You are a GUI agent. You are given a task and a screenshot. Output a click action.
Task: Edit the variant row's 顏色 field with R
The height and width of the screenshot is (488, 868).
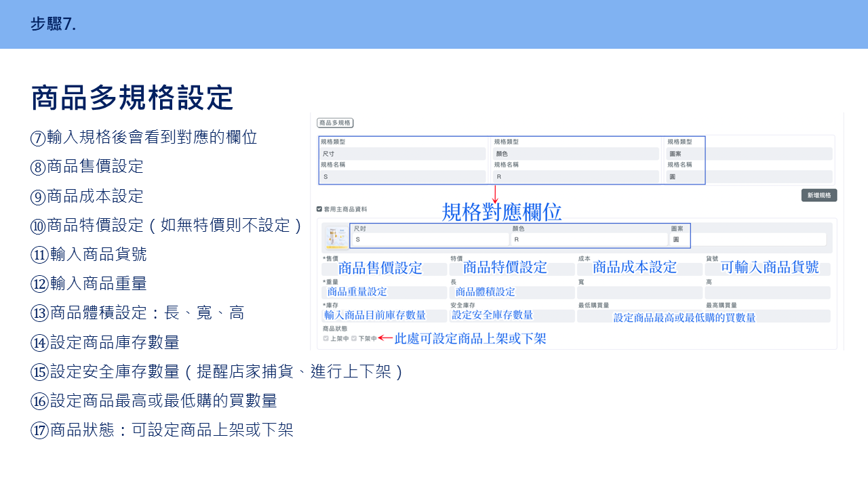point(589,239)
